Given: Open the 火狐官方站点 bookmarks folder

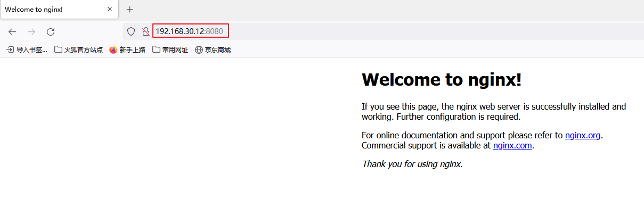Looking at the screenshot, I should (78, 49).
